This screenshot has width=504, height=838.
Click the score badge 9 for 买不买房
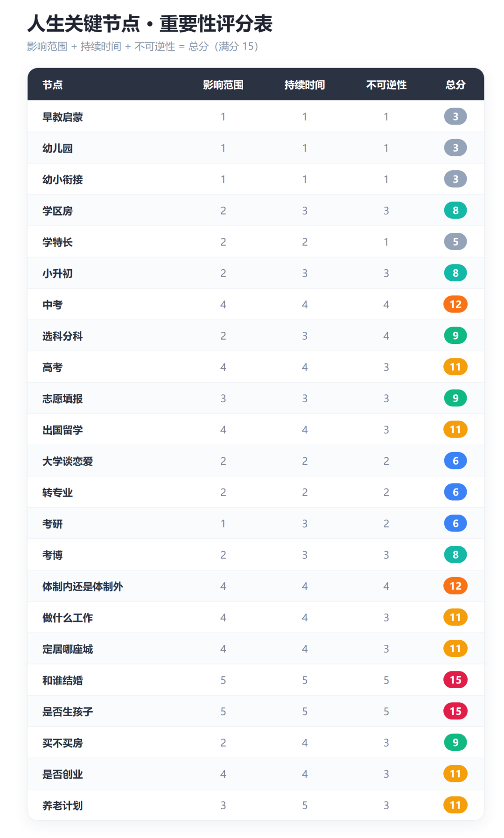(x=455, y=742)
